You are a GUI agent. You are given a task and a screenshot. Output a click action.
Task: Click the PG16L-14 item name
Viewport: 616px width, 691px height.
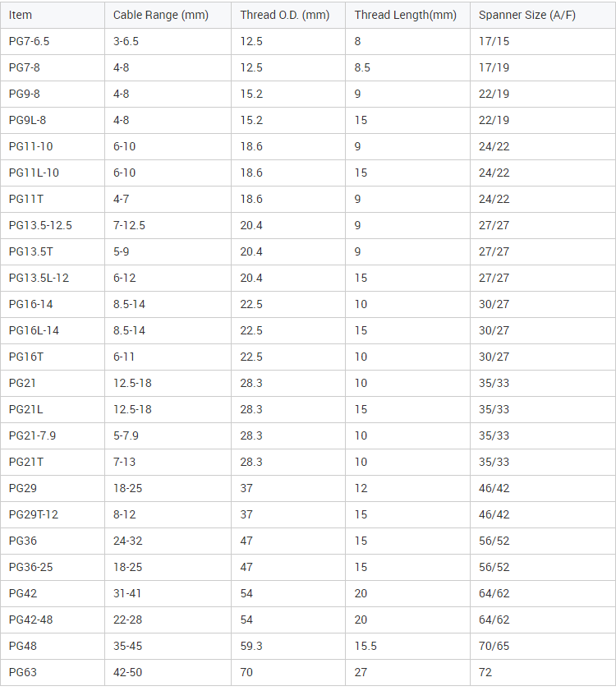[x=34, y=330]
